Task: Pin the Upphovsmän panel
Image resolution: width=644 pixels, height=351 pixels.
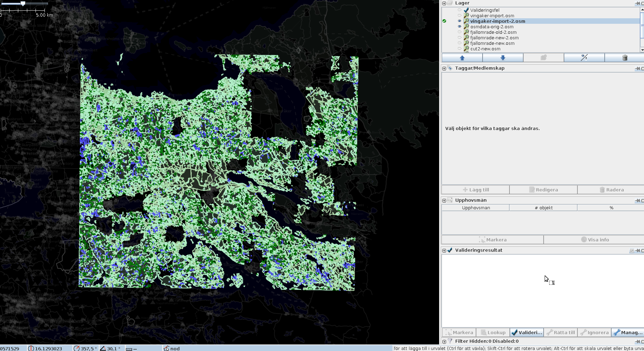Action: pos(637,200)
